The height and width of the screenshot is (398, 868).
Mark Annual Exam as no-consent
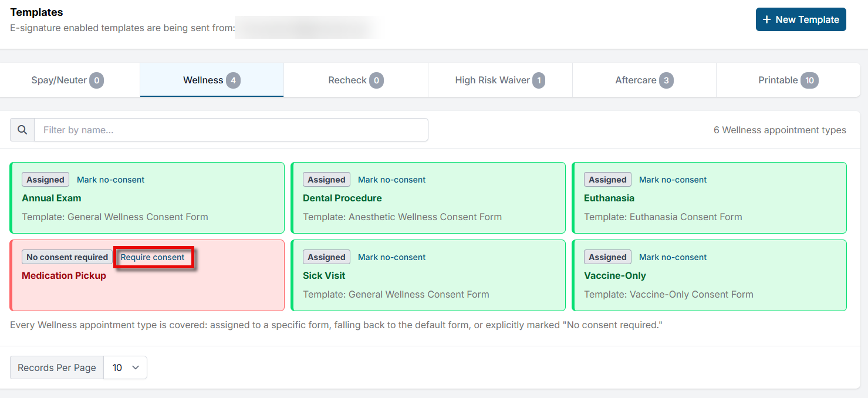(x=110, y=180)
